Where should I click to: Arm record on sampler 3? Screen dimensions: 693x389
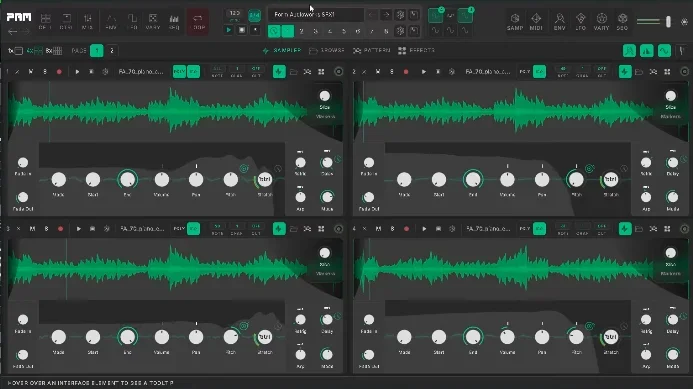point(61,229)
